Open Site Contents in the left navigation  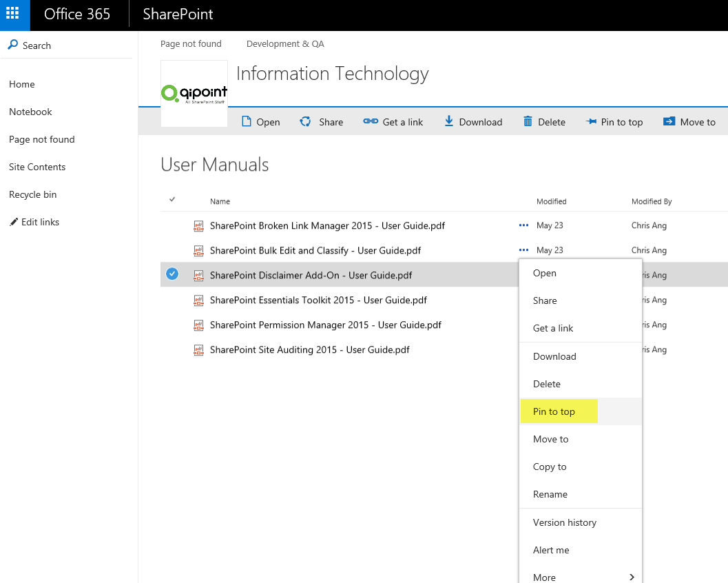37,167
